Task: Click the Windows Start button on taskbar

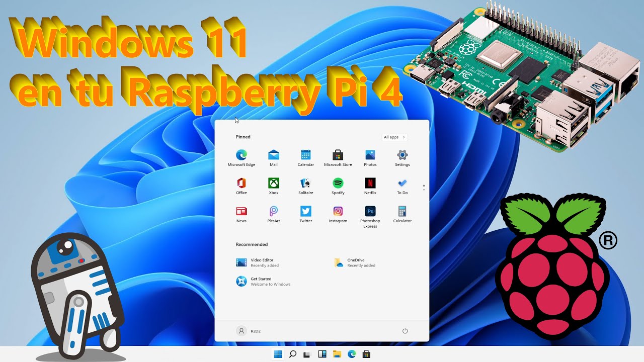Action: pyautogui.click(x=278, y=354)
